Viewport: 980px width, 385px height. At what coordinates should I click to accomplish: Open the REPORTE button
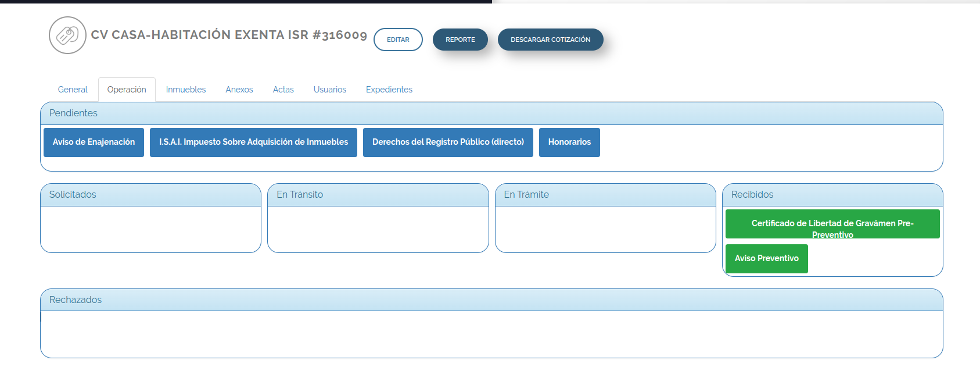tap(460, 40)
